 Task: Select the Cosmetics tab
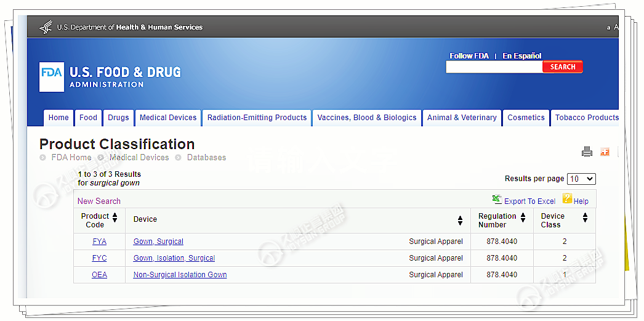(x=526, y=118)
